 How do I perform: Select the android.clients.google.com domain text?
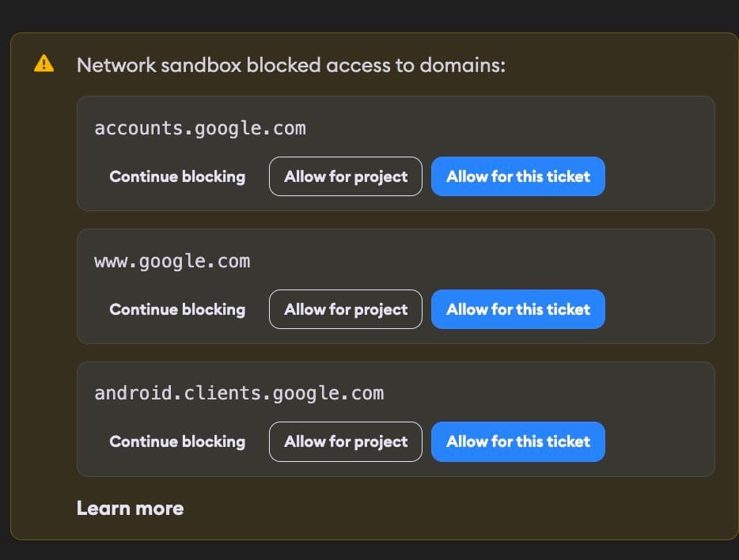(x=239, y=393)
